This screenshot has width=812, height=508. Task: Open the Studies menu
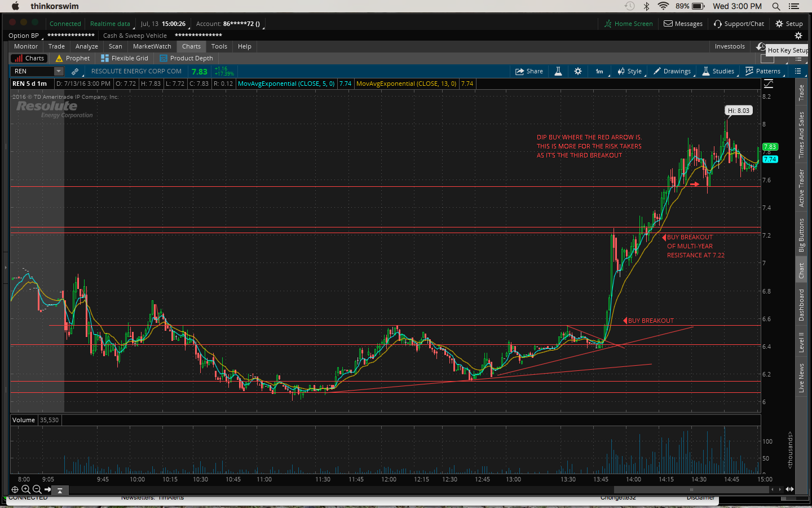point(718,71)
